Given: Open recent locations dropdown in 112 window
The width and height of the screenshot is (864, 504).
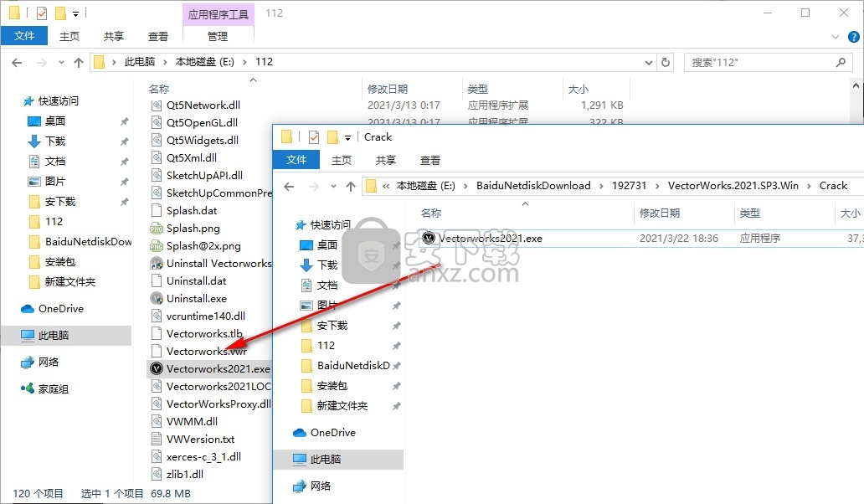Looking at the screenshot, I should point(61,62).
